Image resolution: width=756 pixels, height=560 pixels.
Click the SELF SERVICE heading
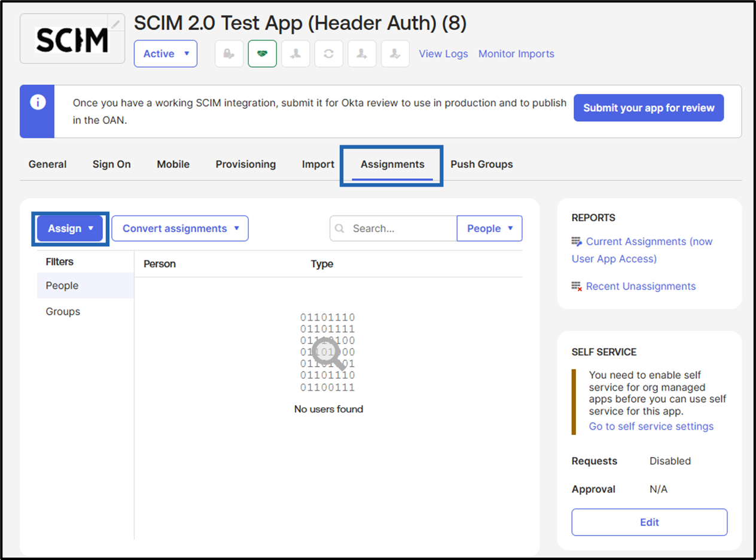604,352
